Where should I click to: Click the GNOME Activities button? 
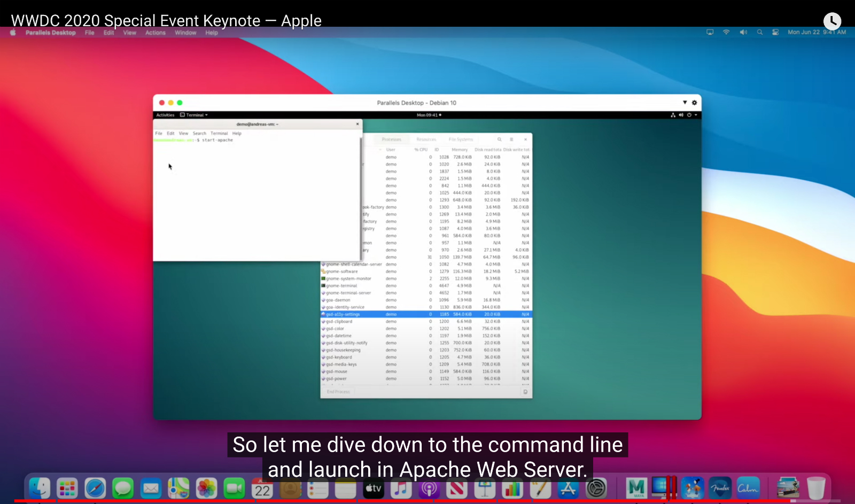point(165,115)
